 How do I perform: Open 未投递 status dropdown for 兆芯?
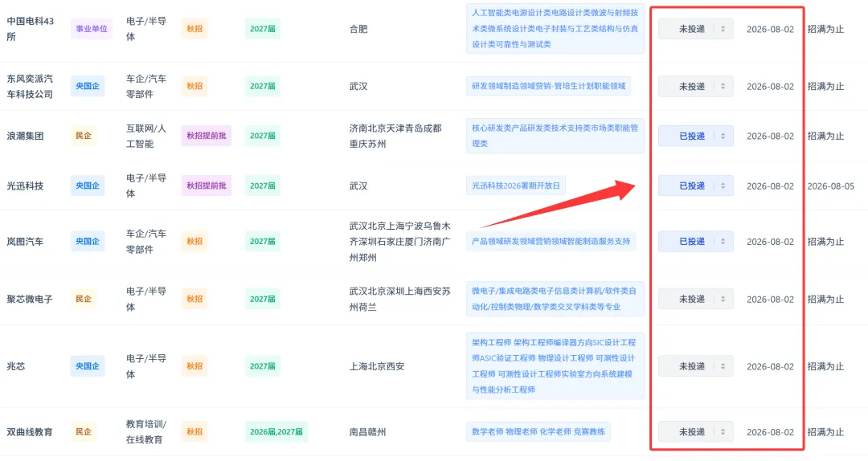[x=695, y=366]
